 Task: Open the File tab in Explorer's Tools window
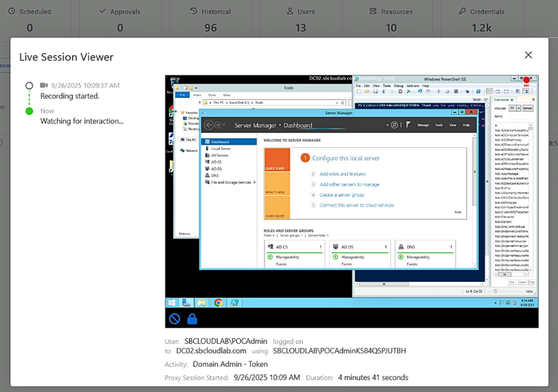tap(182, 95)
